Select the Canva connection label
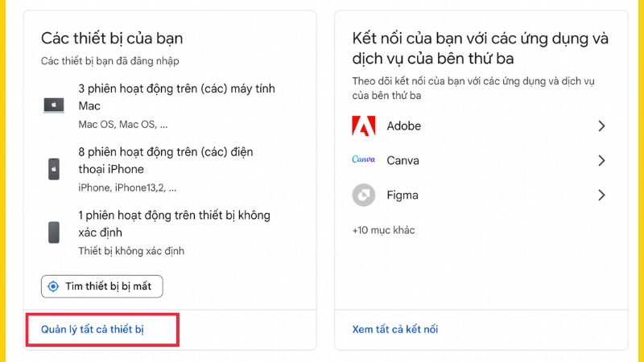The width and height of the screenshot is (644, 362). 403,161
